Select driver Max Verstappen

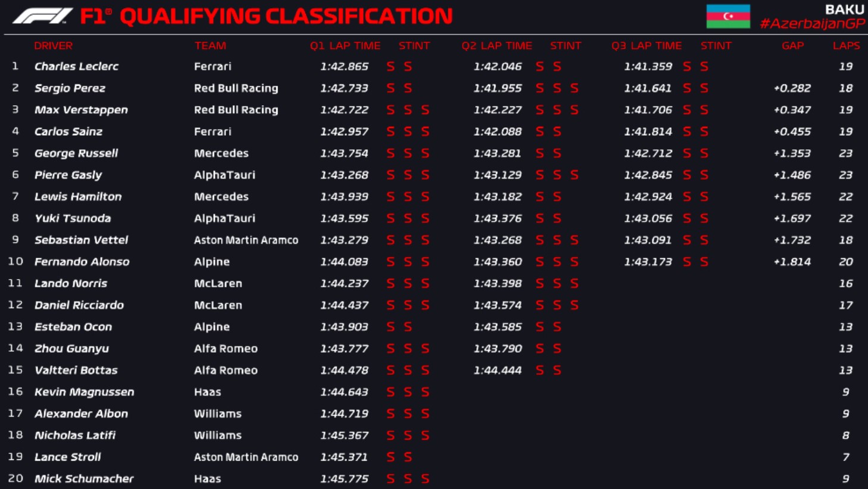point(81,110)
